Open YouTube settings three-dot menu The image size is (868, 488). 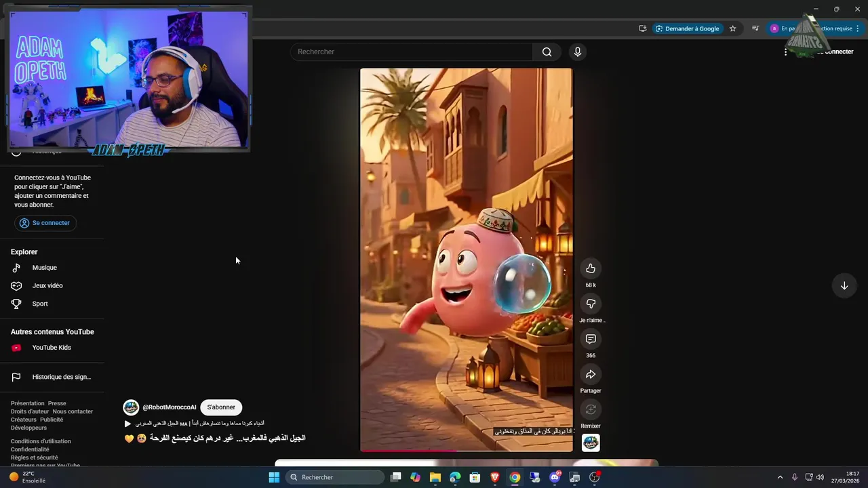pos(785,52)
